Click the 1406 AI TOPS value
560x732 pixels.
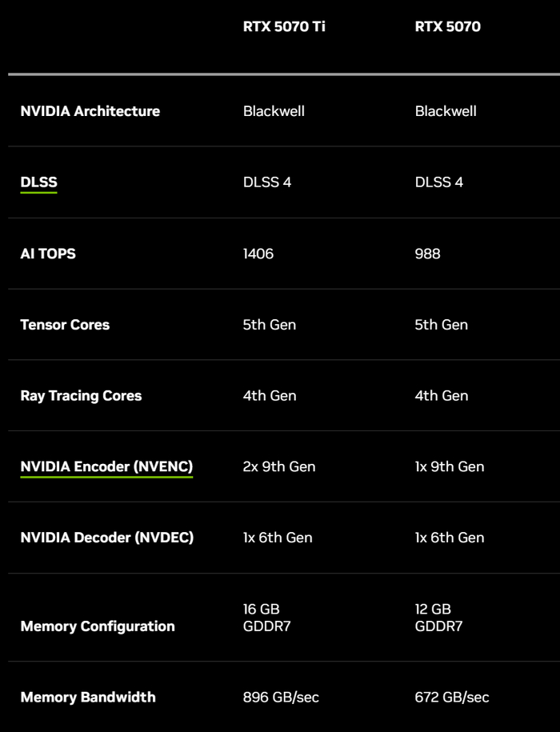click(x=258, y=254)
